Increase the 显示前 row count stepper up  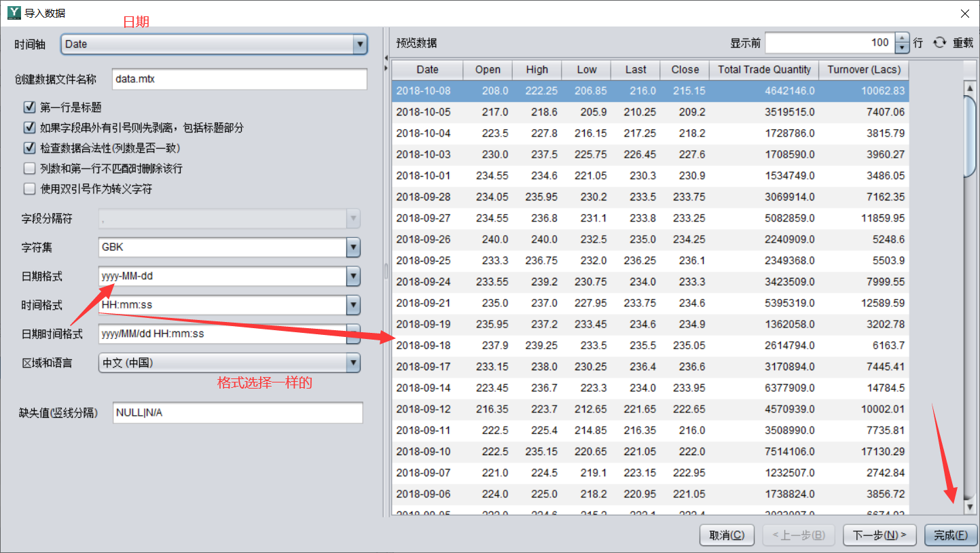click(x=902, y=38)
